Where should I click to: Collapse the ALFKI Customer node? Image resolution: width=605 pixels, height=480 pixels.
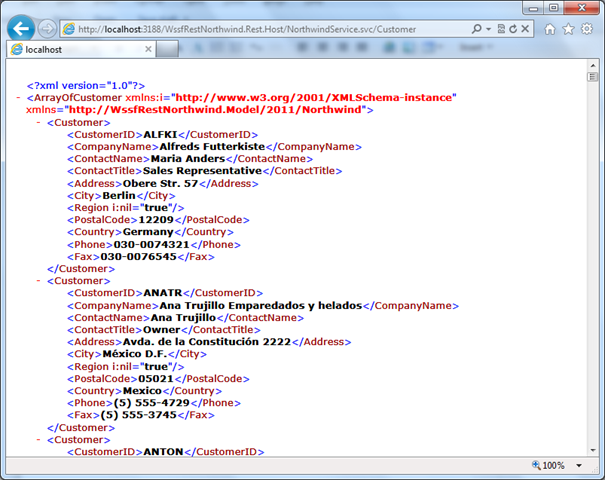click(38, 122)
